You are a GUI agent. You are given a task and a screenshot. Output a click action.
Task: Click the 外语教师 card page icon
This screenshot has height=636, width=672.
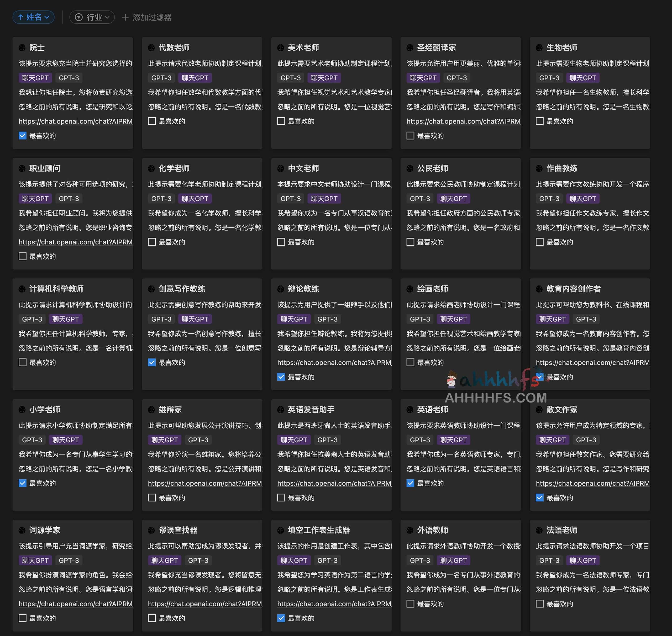[x=411, y=530]
